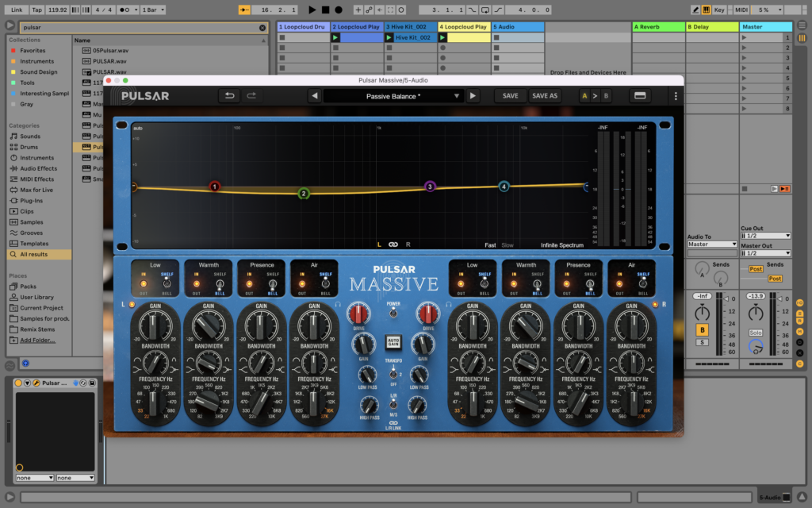Image resolution: width=812 pixels, height=508 pixels.
Task: Select the A compare state button
Action: [x=584, y=96]
